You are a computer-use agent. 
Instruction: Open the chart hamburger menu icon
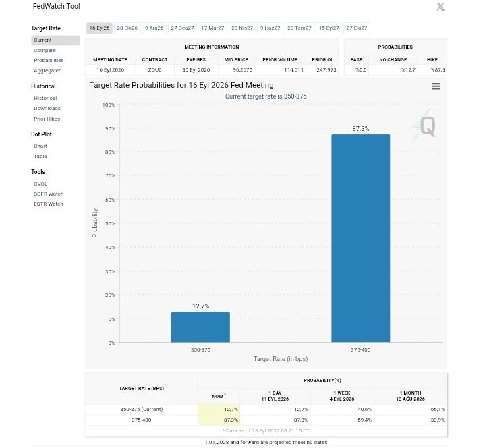436,86
